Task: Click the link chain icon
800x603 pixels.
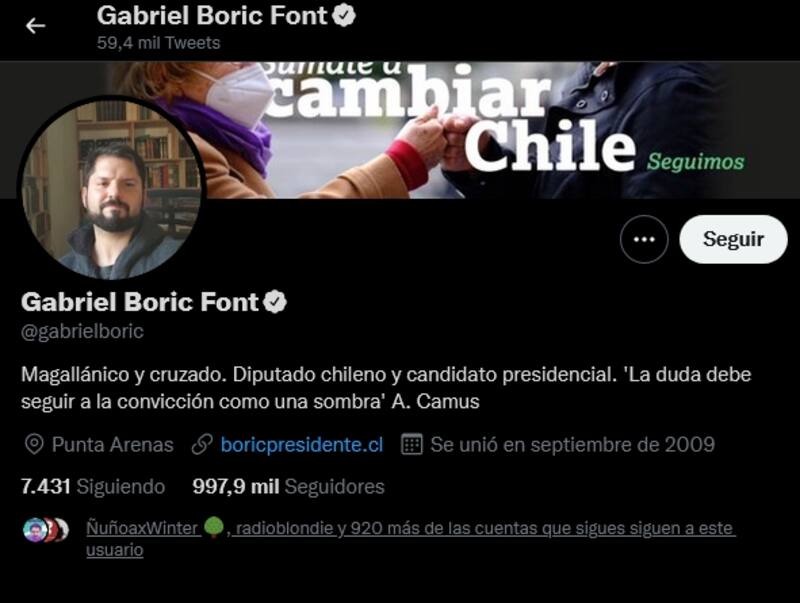Action: [202, 444]
